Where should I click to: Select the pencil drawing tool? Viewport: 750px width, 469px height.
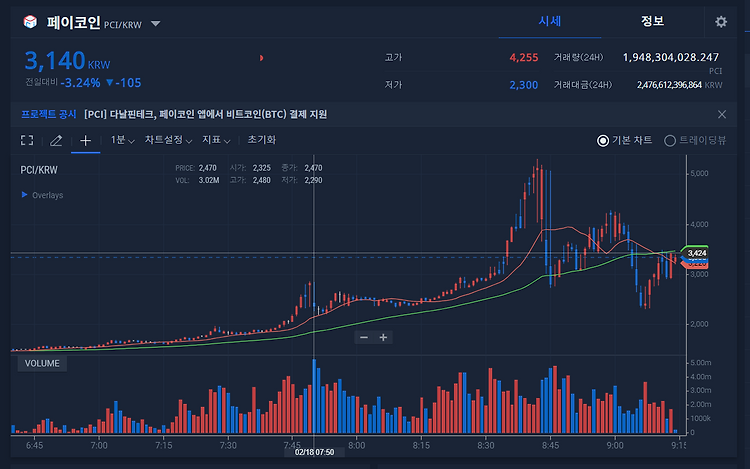(56, 141)
